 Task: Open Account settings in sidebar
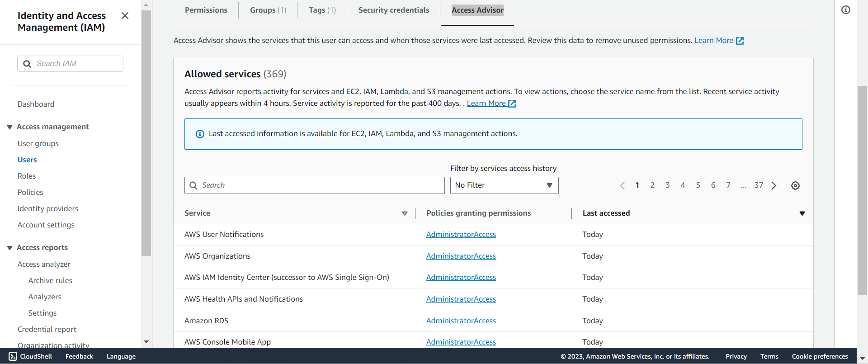coord(46,225)
